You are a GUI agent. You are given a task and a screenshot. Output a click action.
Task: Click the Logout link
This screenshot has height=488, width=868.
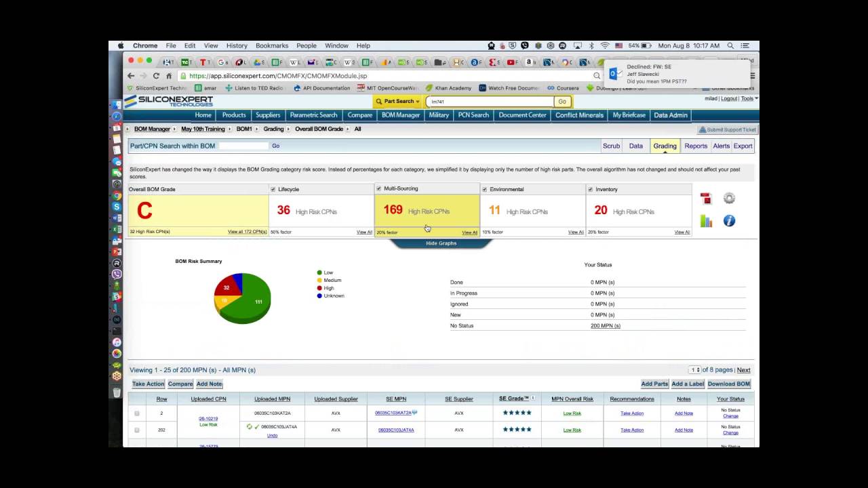click(729, 98)
